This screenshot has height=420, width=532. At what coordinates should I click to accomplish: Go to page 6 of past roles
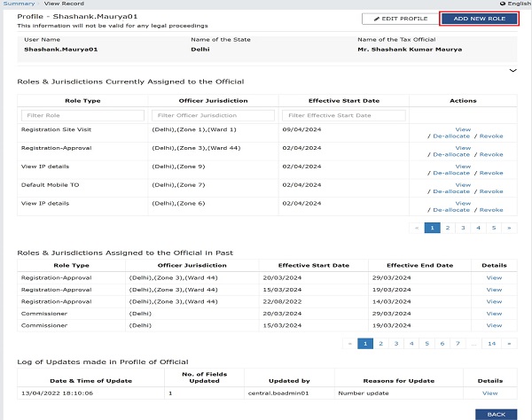442,344
